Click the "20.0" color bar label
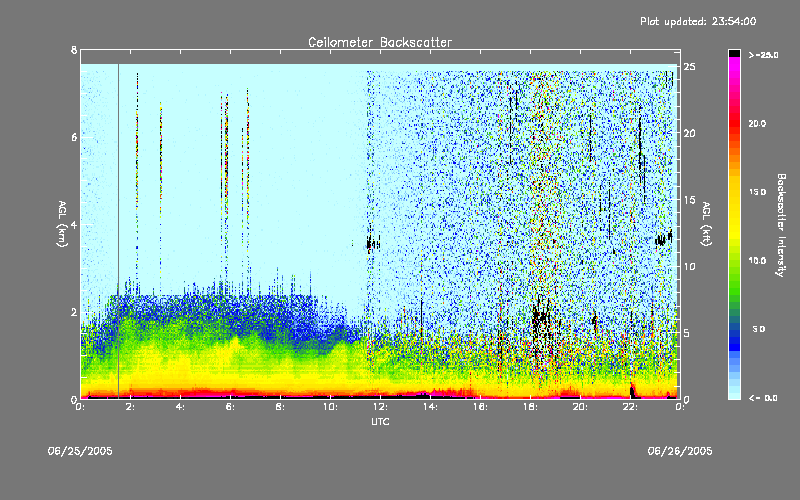Image resolution: width=800 pixels, height=500 pixels. point(757,124)
